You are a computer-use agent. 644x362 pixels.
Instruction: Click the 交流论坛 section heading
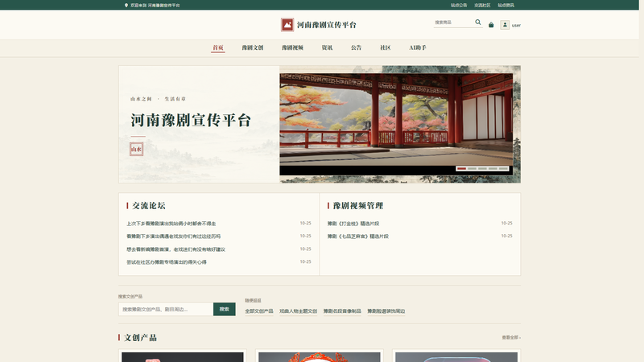(149, 206)
